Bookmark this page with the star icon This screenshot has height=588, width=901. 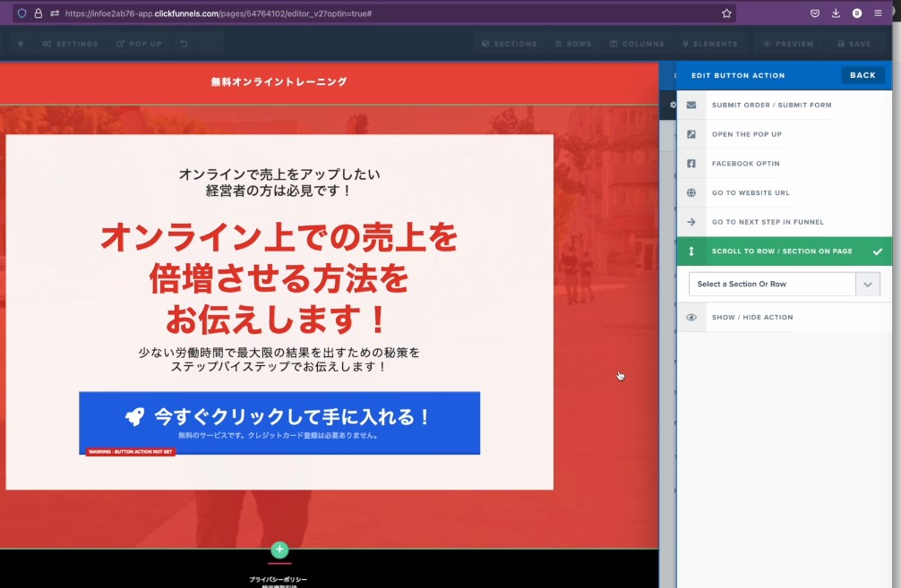pos(726,13)
